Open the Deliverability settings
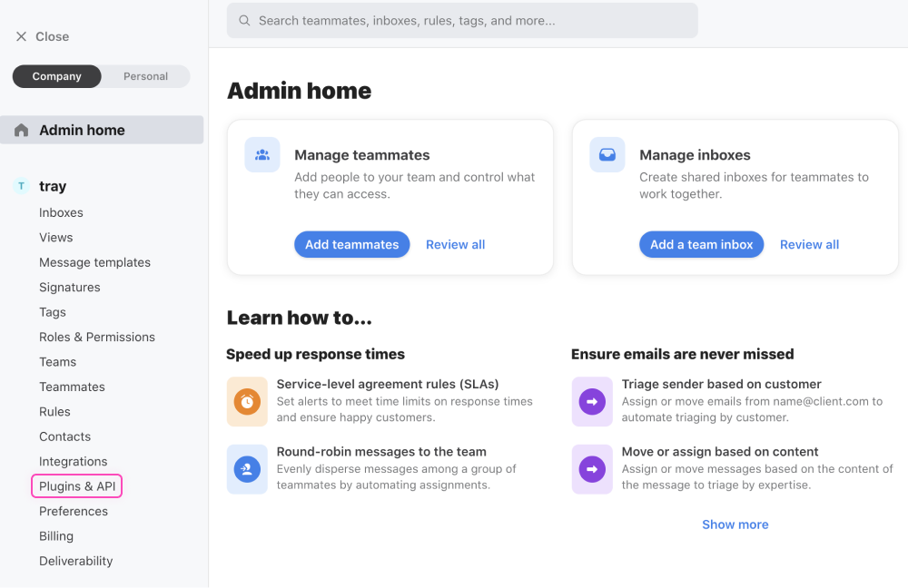Image resolution: width=908 pixels, height=588 pixels. [x=75, y=561]
